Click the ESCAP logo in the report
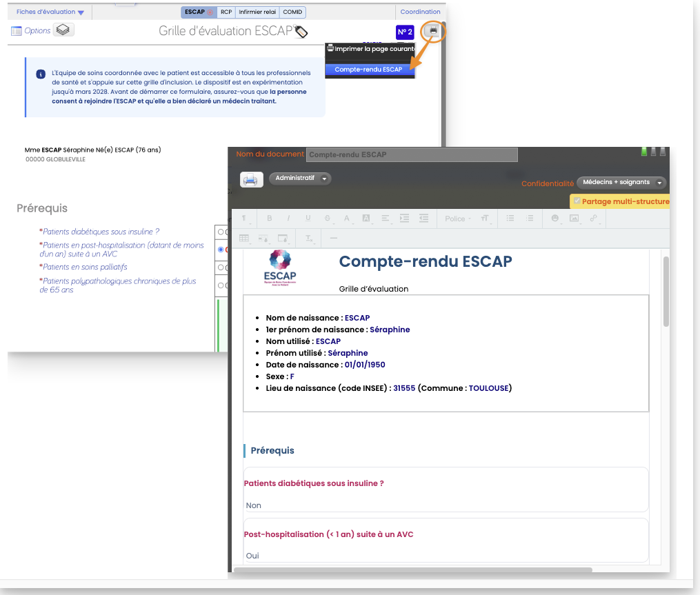This screenshot has height=595, width=700. (x=280, y=268)
